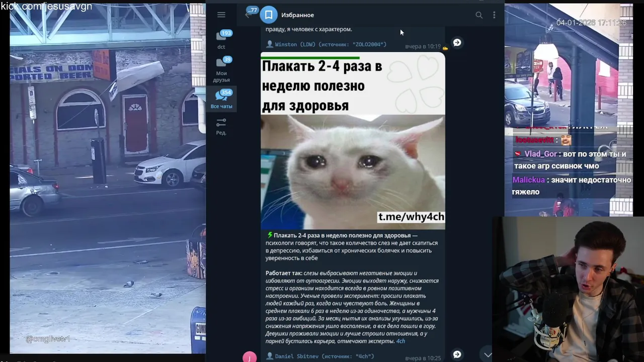Open the Избранное bookmark avatar
Image resolution: width=644 pixels, height=362 pixels.
[x=269, y=15]
